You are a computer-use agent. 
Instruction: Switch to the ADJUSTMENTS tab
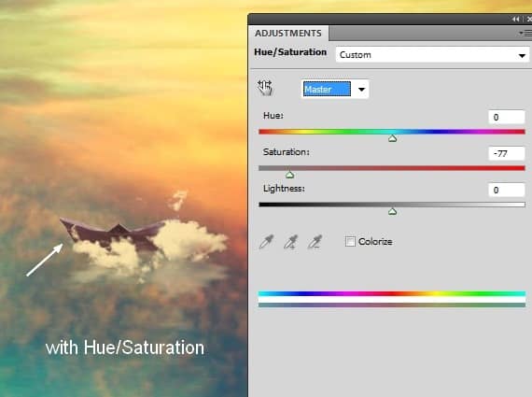[288, 34]
